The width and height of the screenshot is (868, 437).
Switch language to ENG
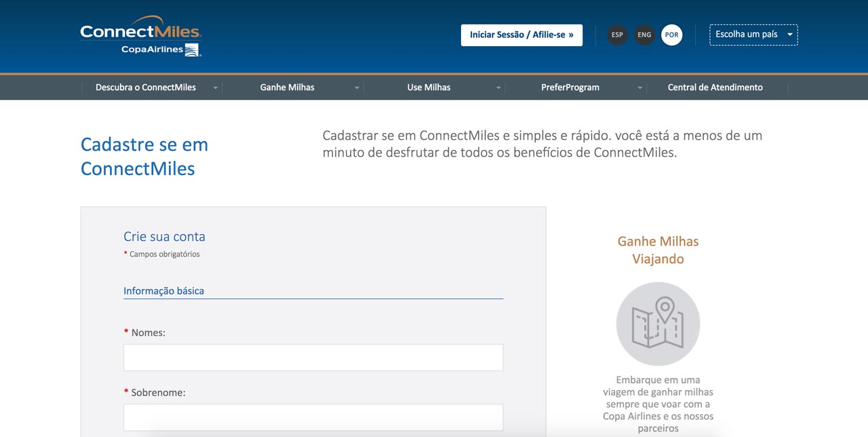pos(644,35)
